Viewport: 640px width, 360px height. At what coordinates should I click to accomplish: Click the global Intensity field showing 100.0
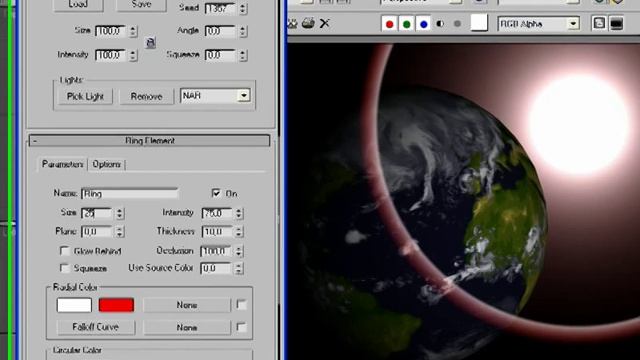click(111, 55)
